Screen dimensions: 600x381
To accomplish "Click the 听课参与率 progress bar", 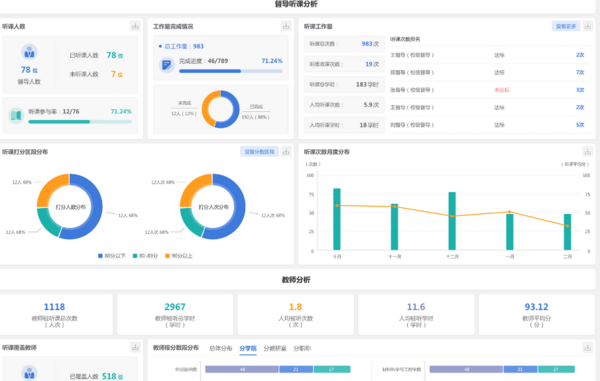I will [x=80, y=122].
